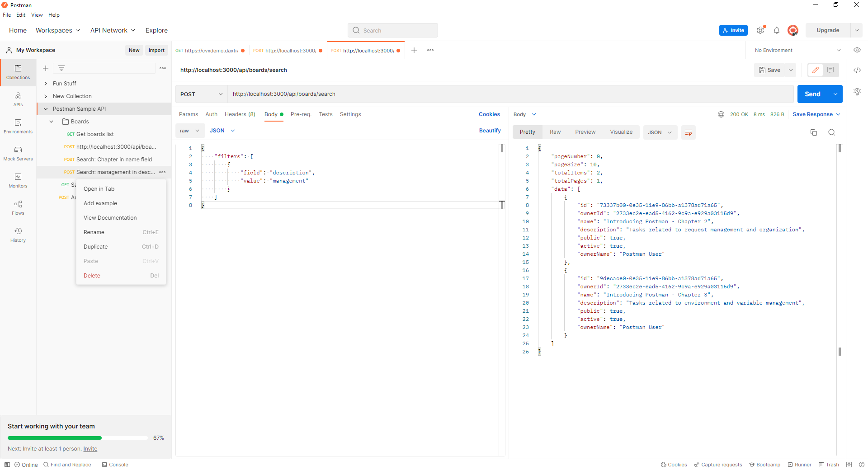Choose Add example in context menu
The height and width of the screenshot is (470, 868).
(x=121, y=203)
